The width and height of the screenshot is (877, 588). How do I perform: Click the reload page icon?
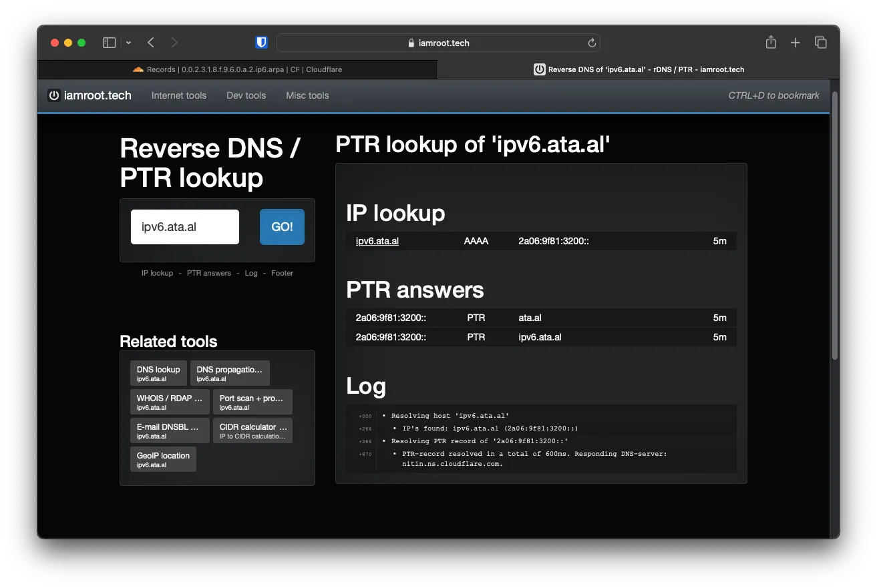click(591, 43)
